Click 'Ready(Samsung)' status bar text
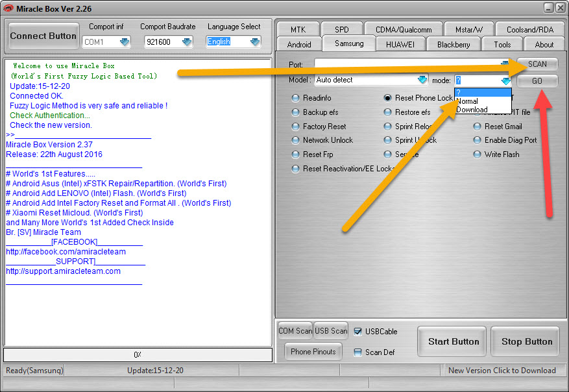 point(34,370)
